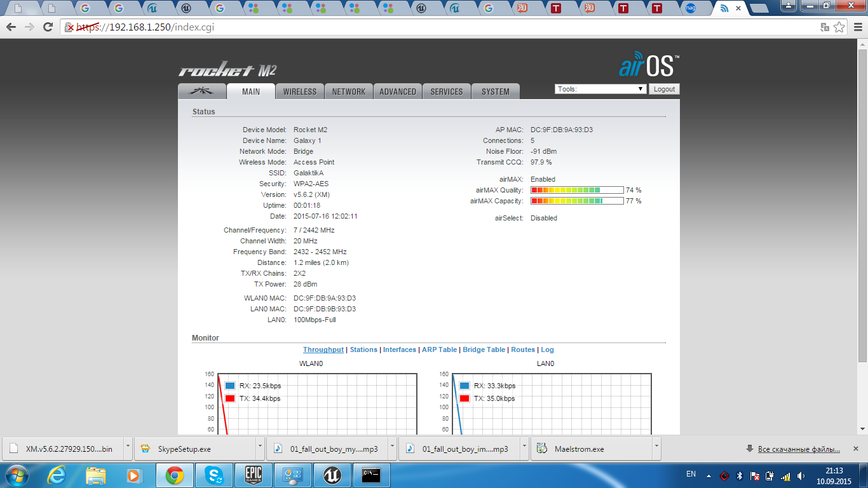The image size is (868, 488).
Task: Open Unreal Engine taskbar icon
Action: (332, 475)
